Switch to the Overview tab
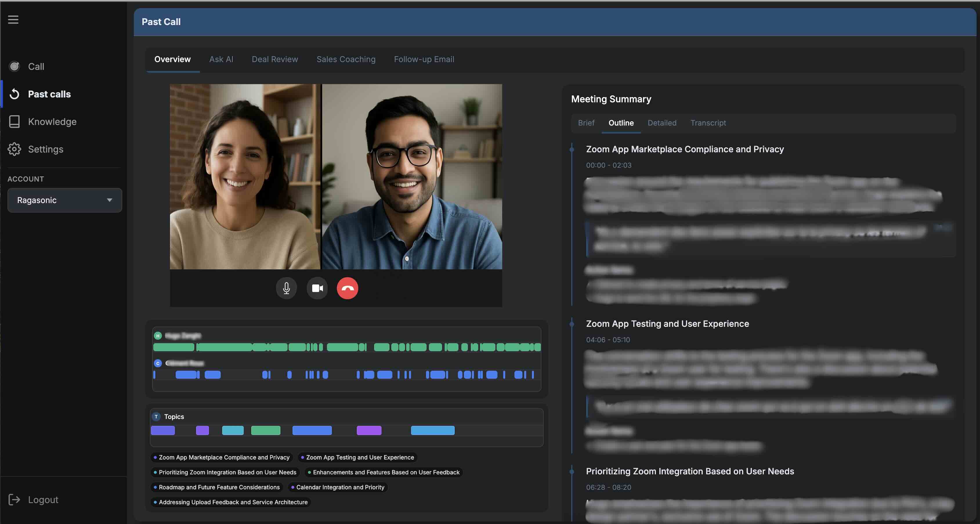Screen dimensions: 980x524 pyautogui.click(x=173, y=59)
